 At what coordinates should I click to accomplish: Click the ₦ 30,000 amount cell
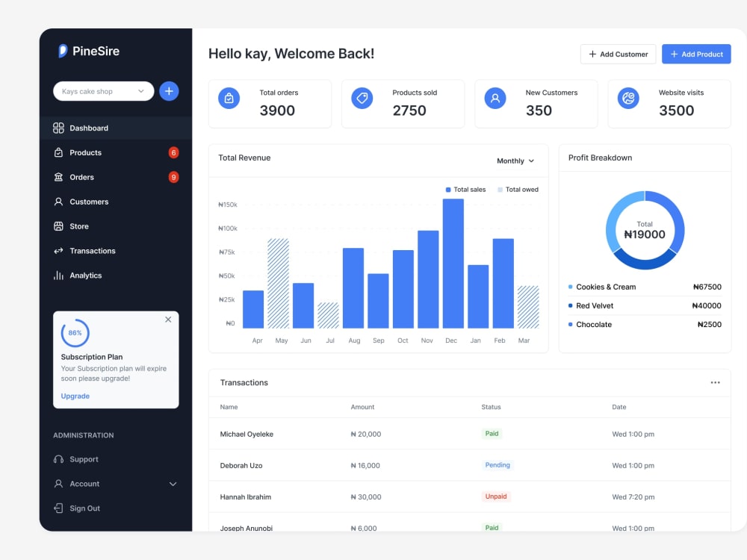(x=366, y=497)
